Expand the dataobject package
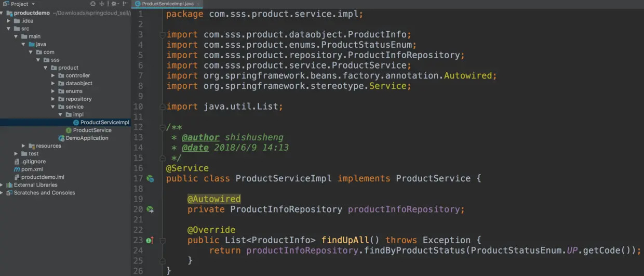This screenshot has width=644, height=276. point(53,83)
